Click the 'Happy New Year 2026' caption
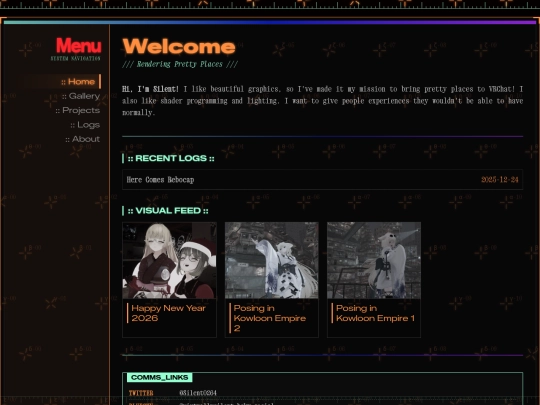The image size is (540, 405). (168, 313)
